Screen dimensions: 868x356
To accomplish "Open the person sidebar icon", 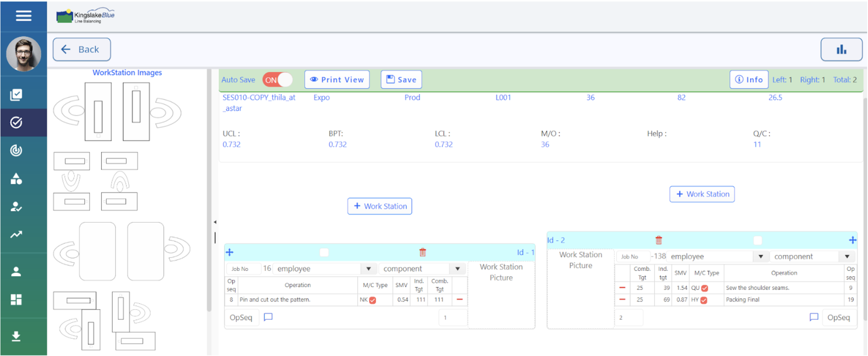I will (16, 271).
